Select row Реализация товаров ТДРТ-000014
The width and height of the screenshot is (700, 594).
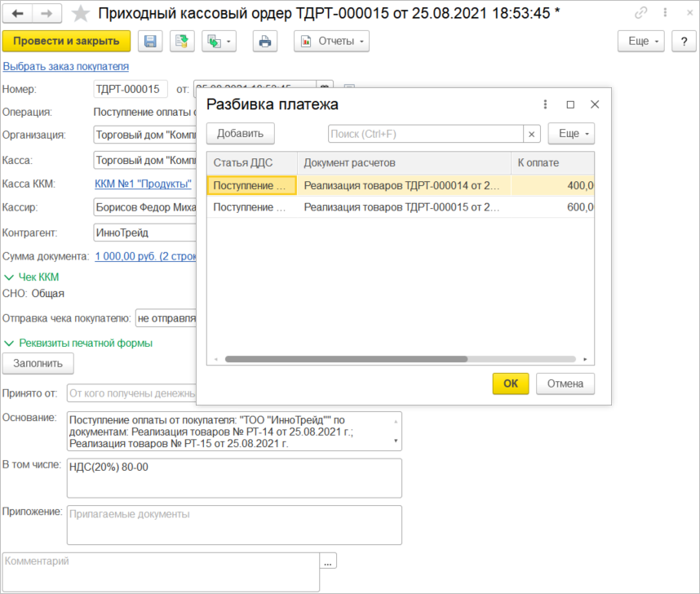coord(401,185)
